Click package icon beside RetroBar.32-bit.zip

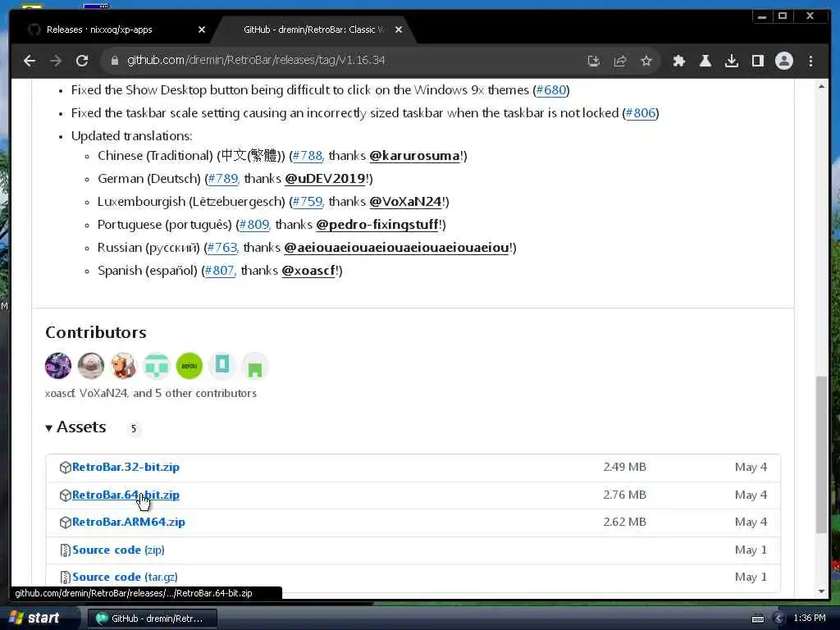click(x=65, y=468)
